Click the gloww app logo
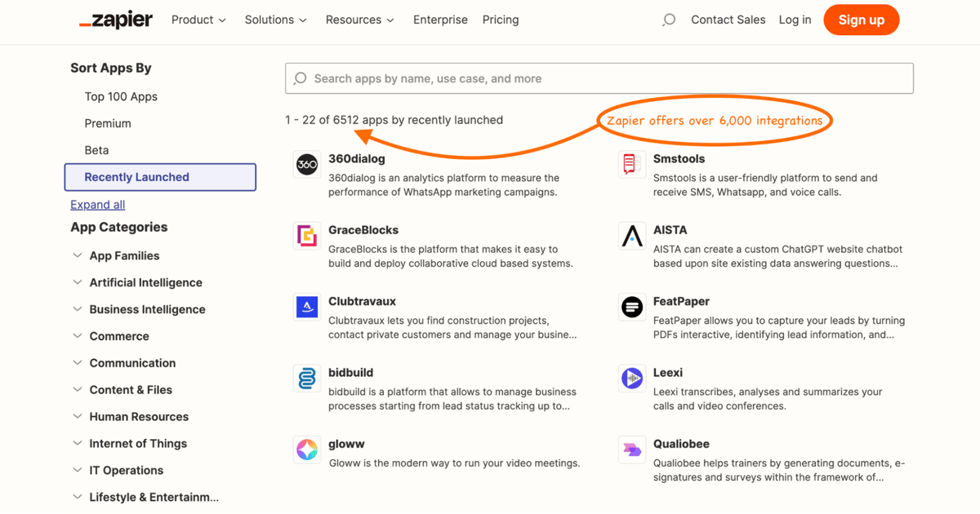 307,450
